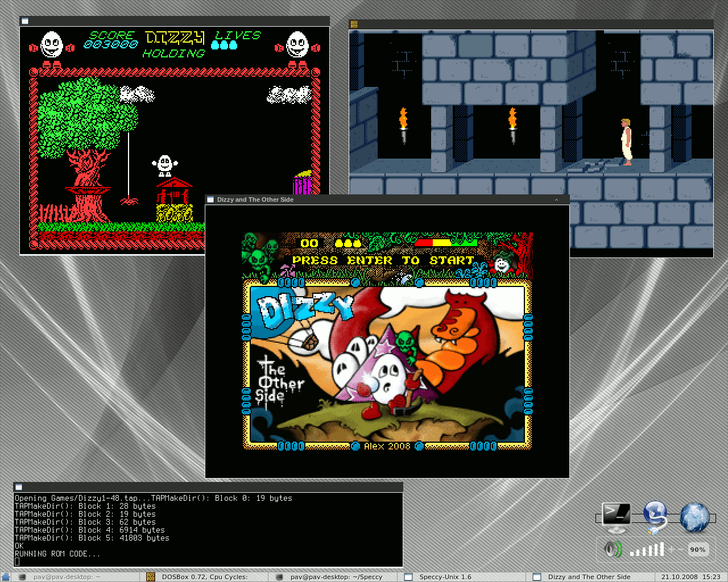Click the volume level bars
728x582 pixels.
coord(647,550)
